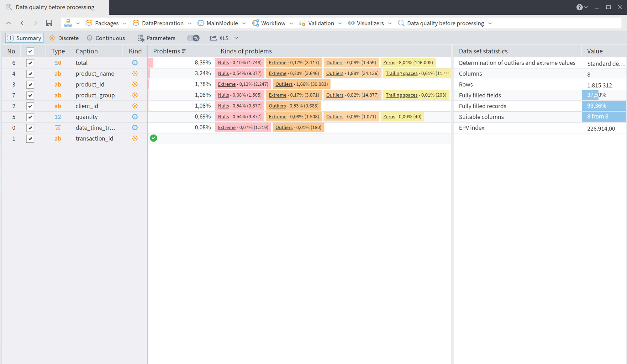Expand the XLS export dropdown arrow

(236, 38)
